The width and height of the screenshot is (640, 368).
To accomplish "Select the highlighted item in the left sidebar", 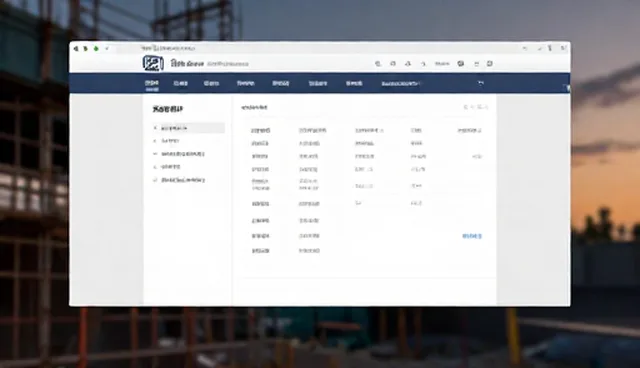I will click(x=189, y=128).
